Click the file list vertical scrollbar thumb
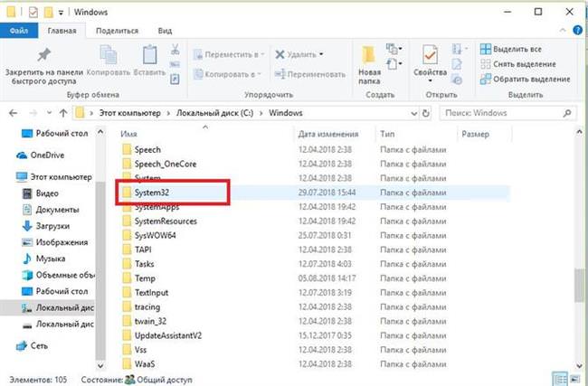Viewport: 588px width, 386px height. (x=579, y=285)
